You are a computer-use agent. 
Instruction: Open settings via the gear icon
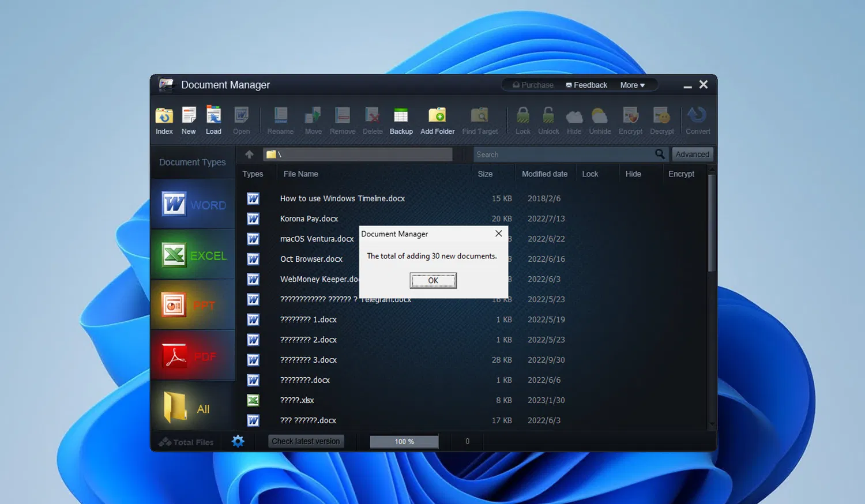(x=238, y=441)
